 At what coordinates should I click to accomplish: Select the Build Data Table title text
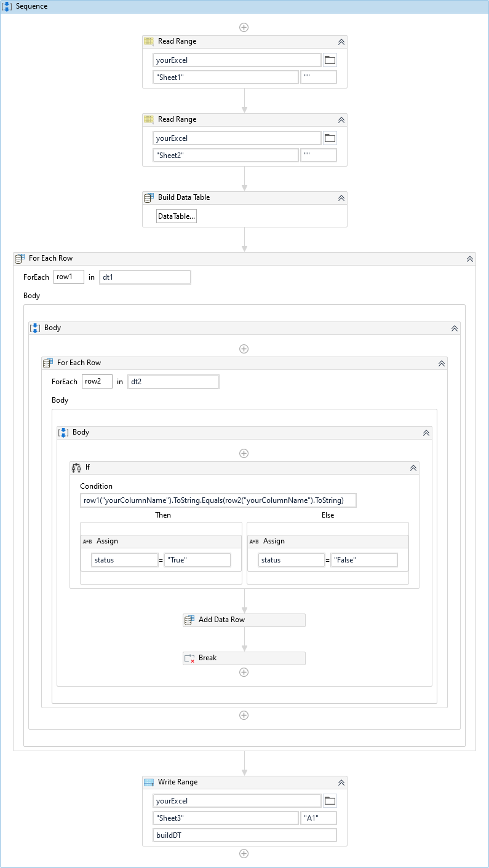[184, 198]
